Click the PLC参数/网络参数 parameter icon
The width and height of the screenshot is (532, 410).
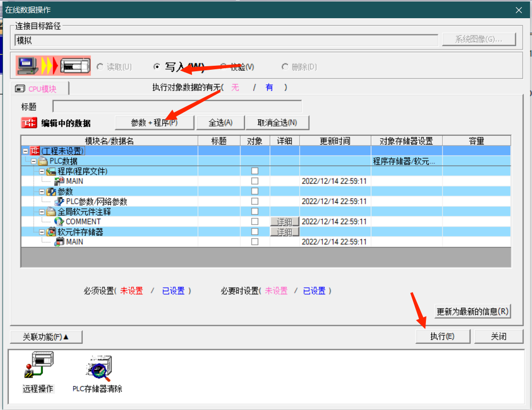tap(59, 201)
